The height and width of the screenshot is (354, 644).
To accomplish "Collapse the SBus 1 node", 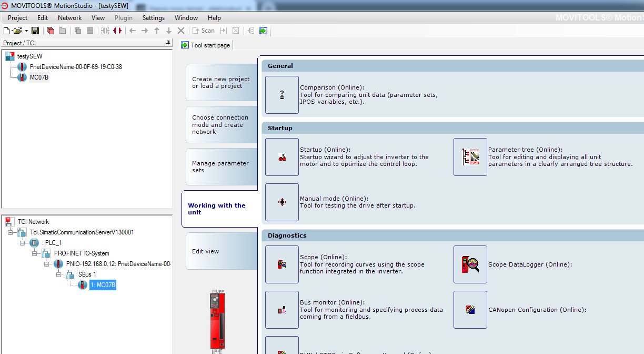I will coord(59,274).
